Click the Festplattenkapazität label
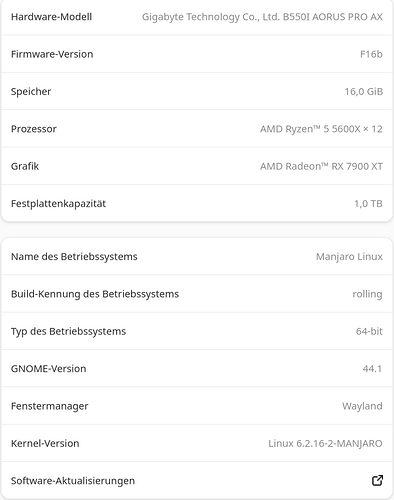The width and height of the screenshot is (394, 500). (58, 204)
